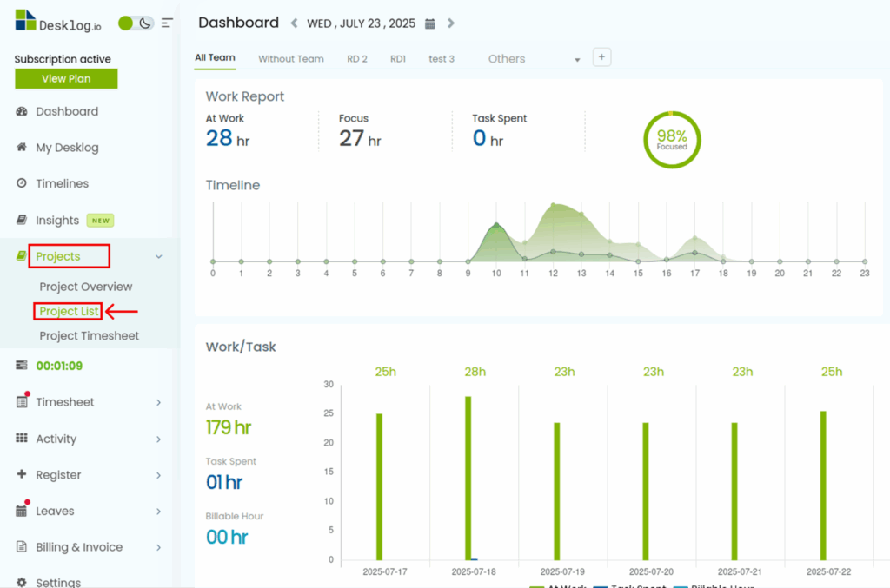Switch to the Without Team tab
This screenshot has height=588, width=890.
click(290, 59)
